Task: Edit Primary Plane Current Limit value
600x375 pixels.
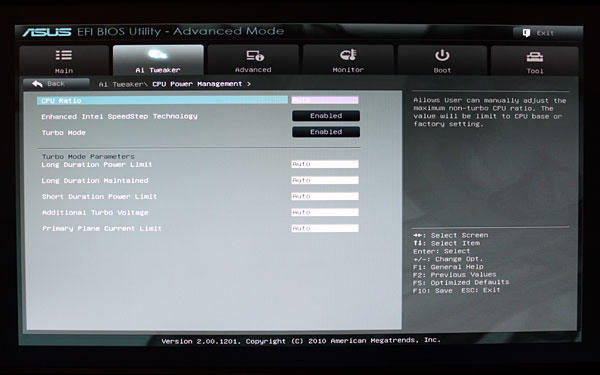Action: tap(325, 228)
